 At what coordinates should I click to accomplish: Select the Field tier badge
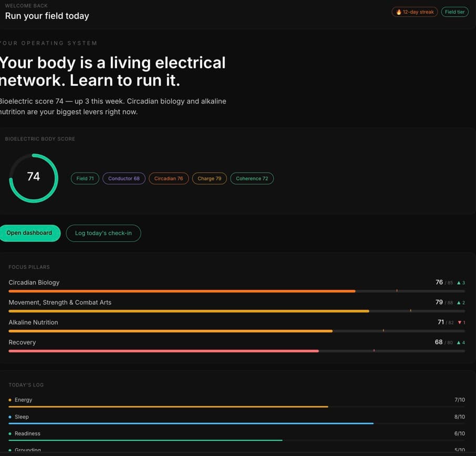click(x=454, y=12)
